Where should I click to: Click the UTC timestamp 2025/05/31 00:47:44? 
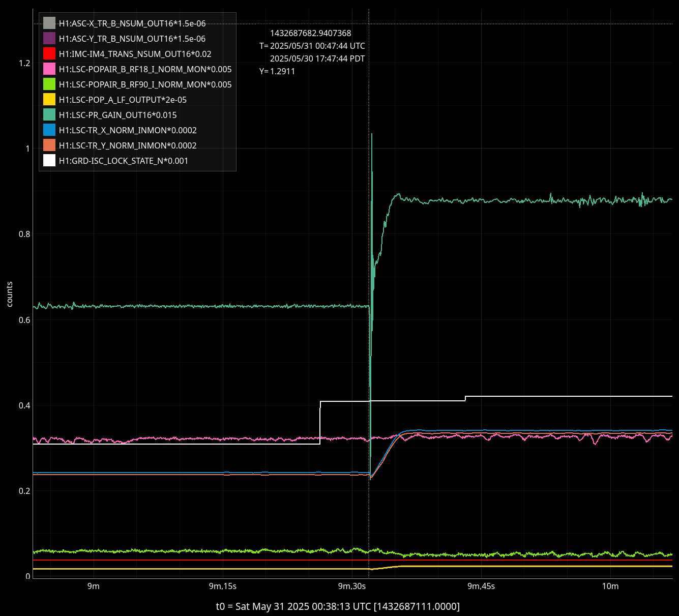(x=317, y=46)
